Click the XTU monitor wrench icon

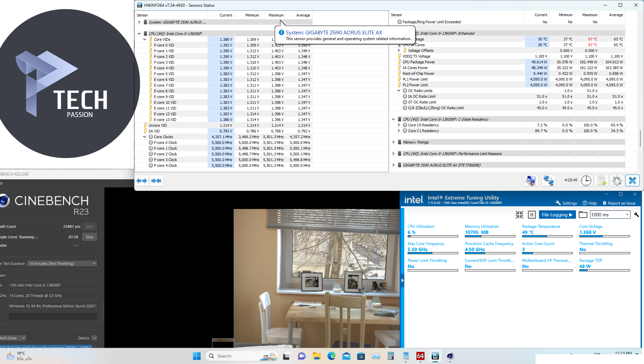[636, 215]
